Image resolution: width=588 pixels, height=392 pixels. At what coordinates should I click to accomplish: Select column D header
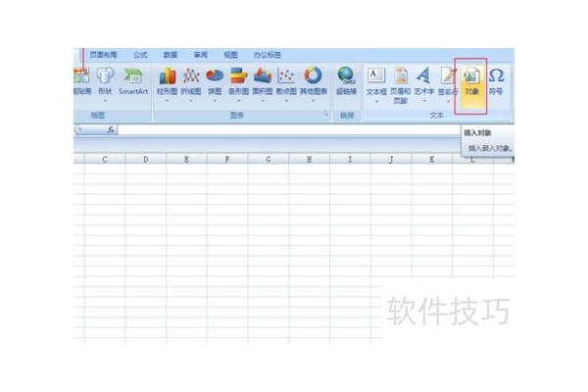coord(146,159)
